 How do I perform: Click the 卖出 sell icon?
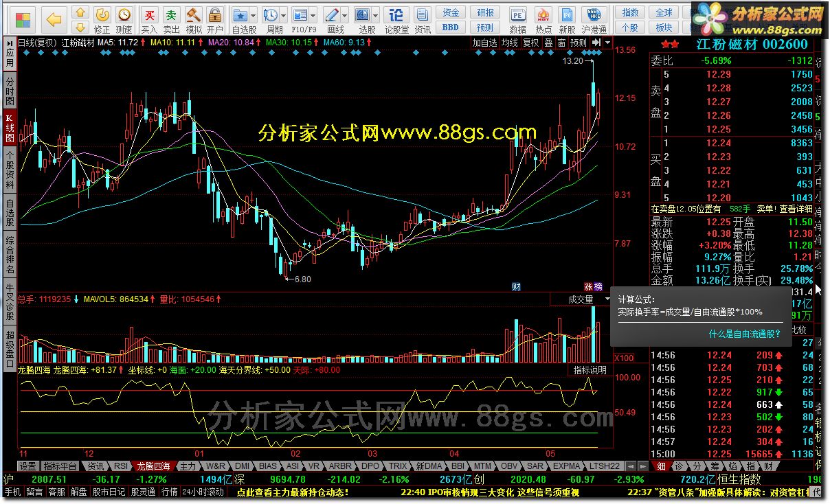click(172, 19)
